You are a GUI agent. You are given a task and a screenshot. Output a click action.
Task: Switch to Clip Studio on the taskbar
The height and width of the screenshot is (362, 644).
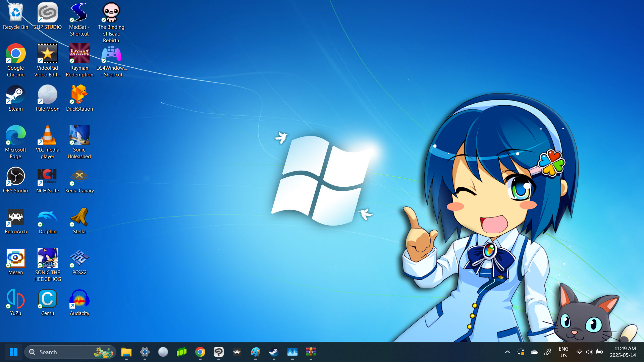[x=219, y=352]
